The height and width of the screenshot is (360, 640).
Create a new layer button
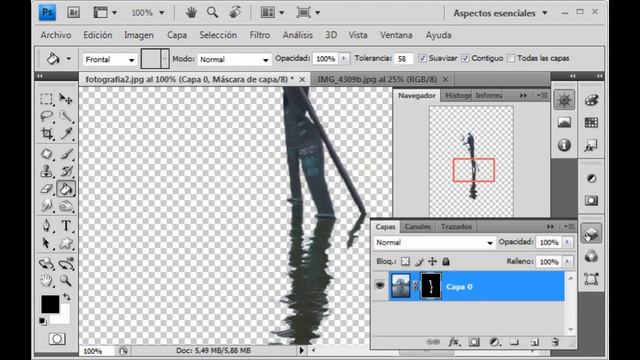535,342
